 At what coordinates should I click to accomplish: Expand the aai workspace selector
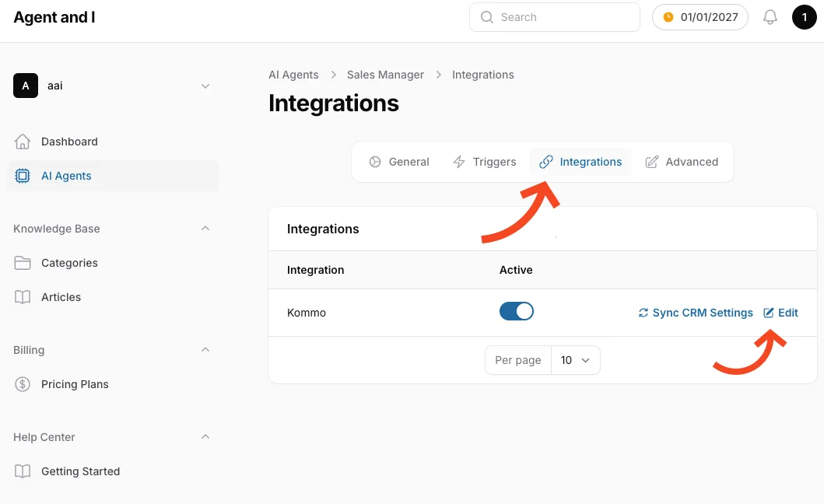click(205, 86)
